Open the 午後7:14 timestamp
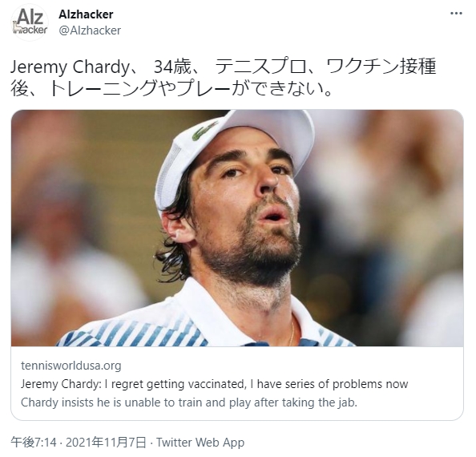The width and height of the screenshot is (476, 457). coord(34,443)
